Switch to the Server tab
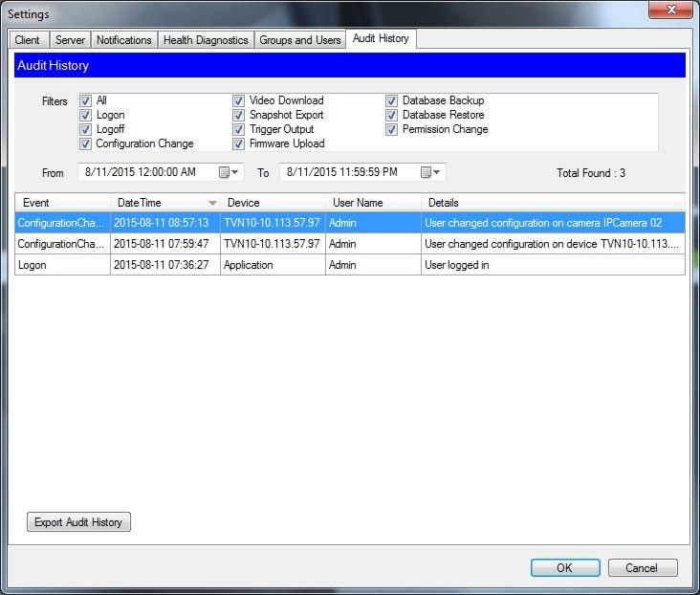 (x=70, y=40)
